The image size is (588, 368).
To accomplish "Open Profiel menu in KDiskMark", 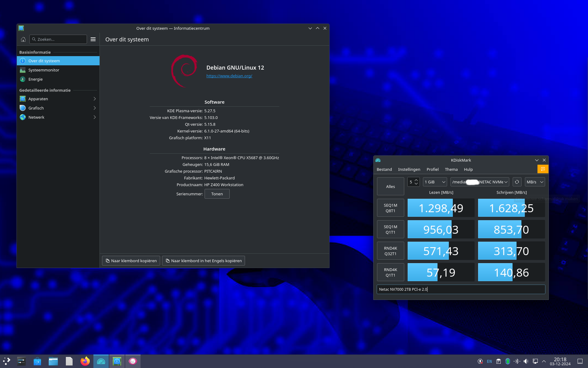I will click(x=432, y=169).
